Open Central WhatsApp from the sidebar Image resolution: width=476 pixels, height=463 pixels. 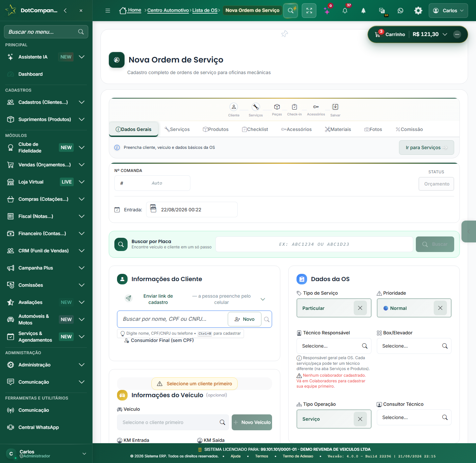pyautogui.click(x=39, y=427)
